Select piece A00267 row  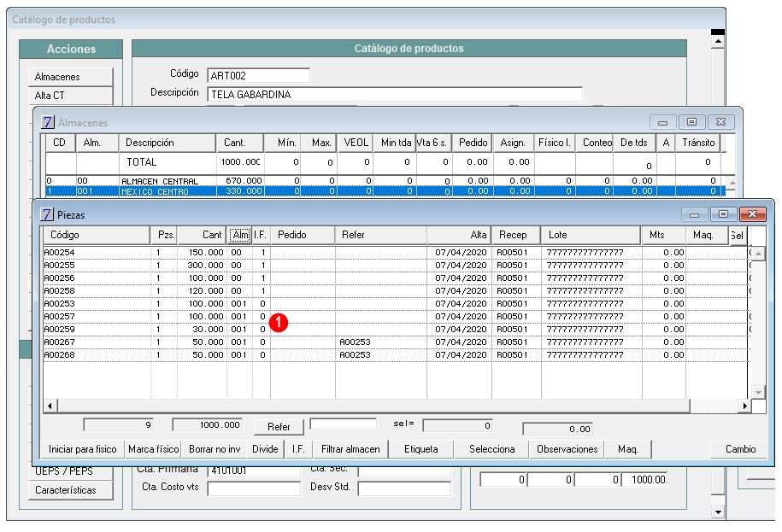(x=396, y=342)
